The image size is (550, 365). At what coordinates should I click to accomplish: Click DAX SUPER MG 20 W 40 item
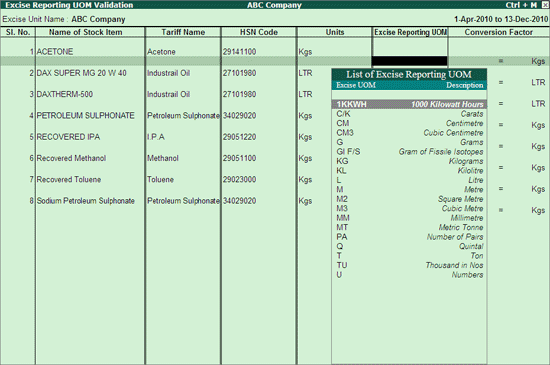point(81,73)
